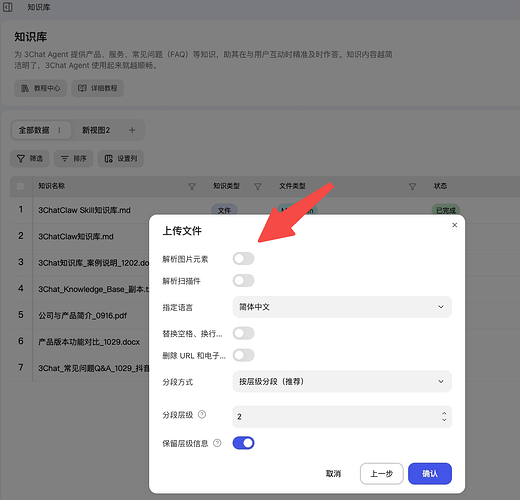Switch to 新视图2 tab
Screen dimensions: 520x500
click(x=96, y=130)
